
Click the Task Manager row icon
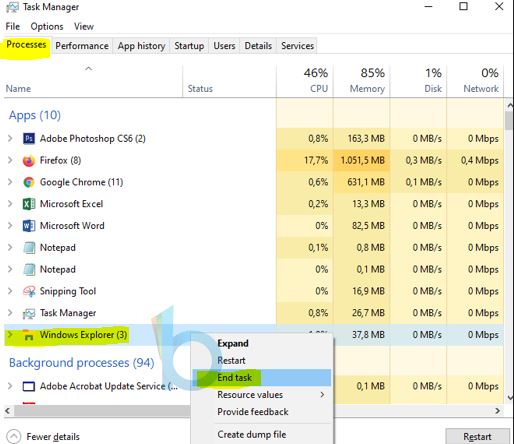[29, 313]
